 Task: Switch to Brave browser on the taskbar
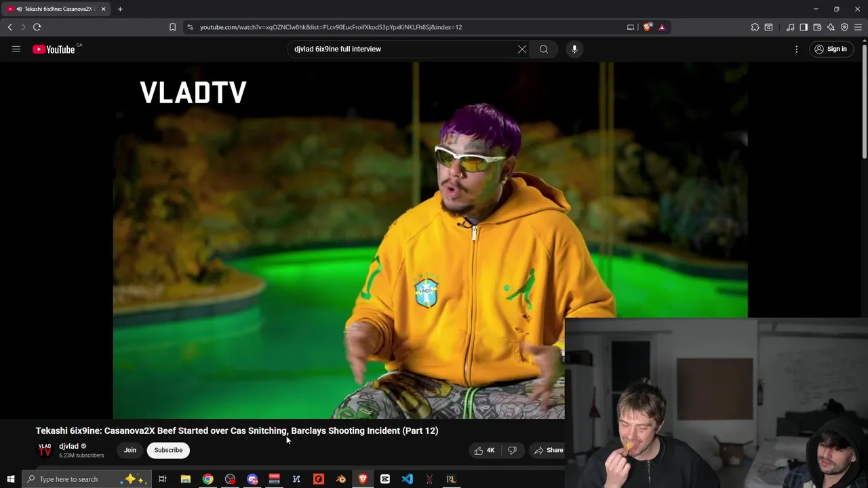click(363, 479)
